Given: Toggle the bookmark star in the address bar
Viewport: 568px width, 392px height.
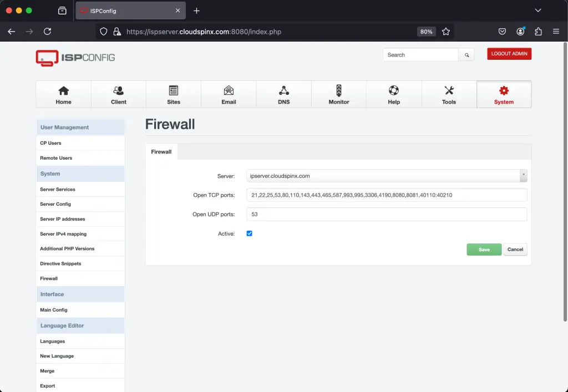Looking at the screenshot, I should click(x=446, y=32).
